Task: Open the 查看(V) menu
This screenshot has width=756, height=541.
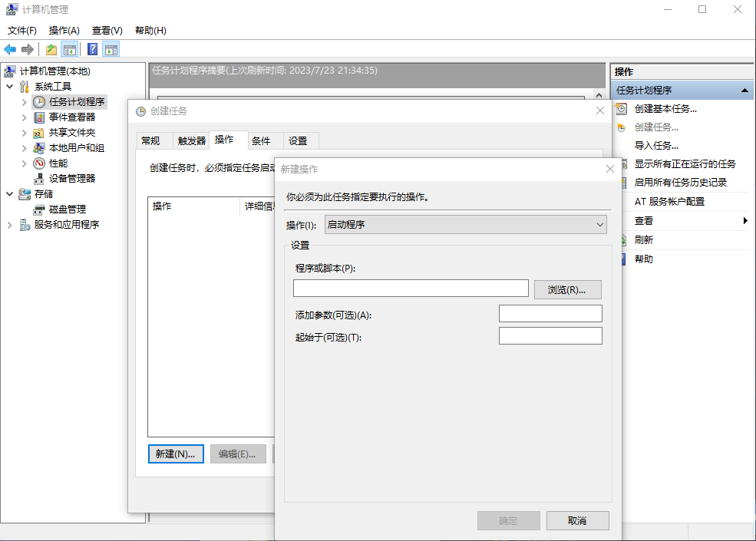Action: click(107, 31)
